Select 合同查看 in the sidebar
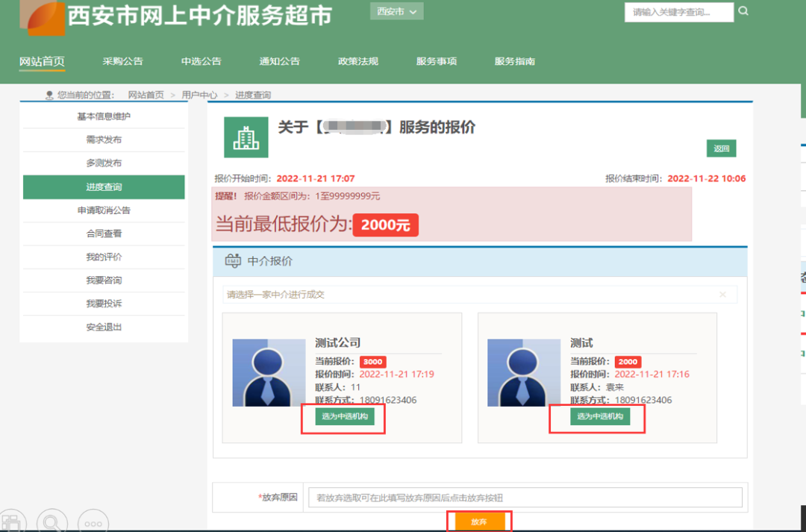806x532 pixels. pyautogui.click(x=104, y=234)
